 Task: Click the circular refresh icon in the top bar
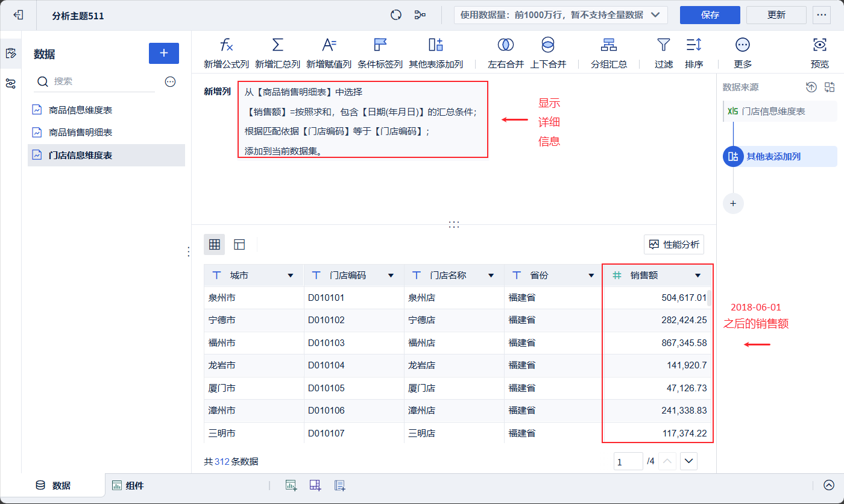tap(396, 15)
